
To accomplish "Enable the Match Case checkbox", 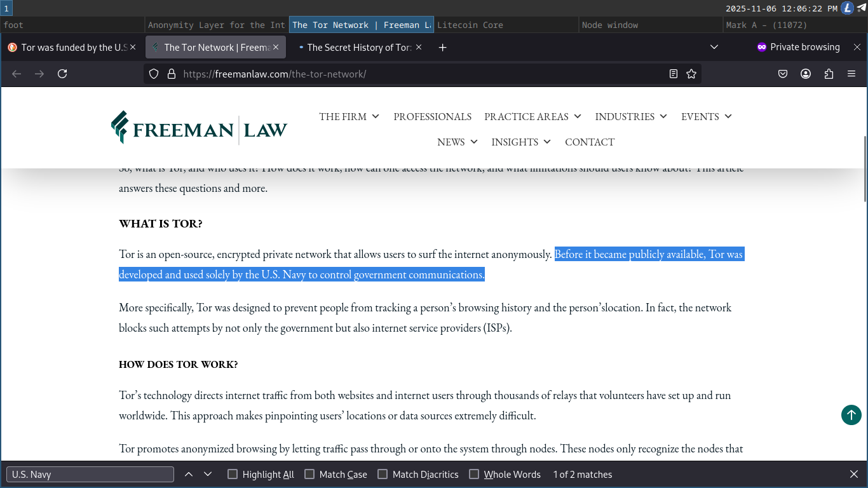I will coord(309,474).
